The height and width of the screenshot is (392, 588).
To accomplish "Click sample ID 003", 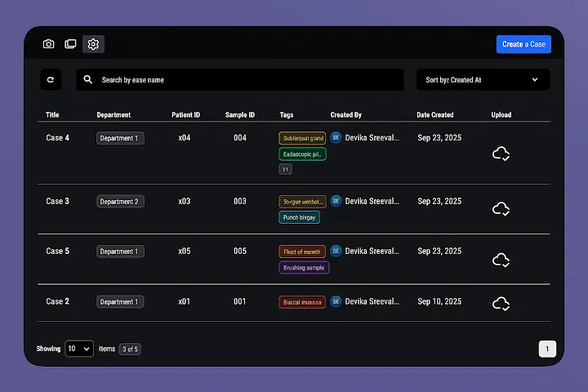I will click(240, 201).
